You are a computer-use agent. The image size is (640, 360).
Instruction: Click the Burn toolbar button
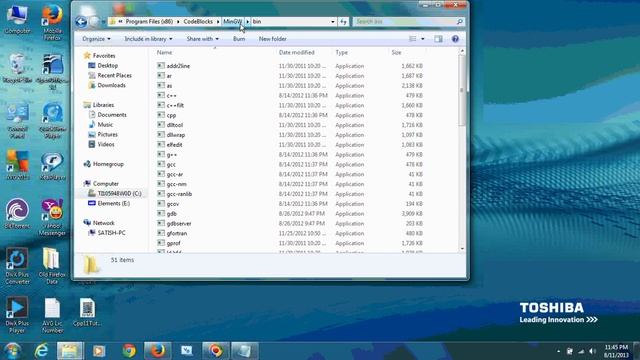239,39
